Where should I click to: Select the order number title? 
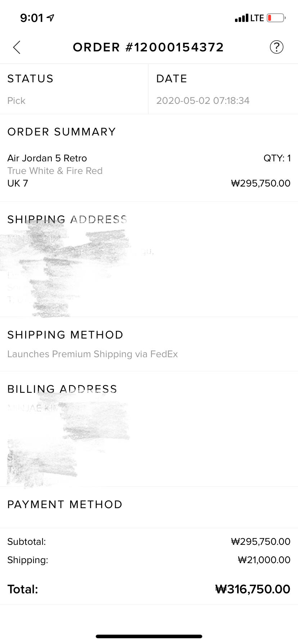click(x=148, y=47)
